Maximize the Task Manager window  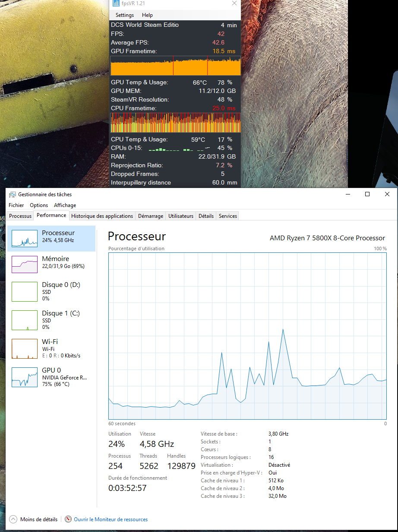(367, 194)
